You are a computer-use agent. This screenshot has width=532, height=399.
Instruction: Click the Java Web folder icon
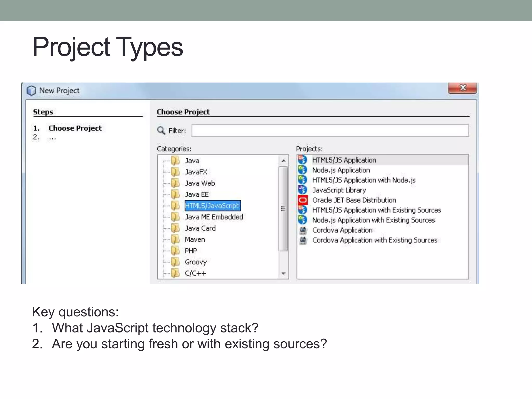(x=176, y=183)
